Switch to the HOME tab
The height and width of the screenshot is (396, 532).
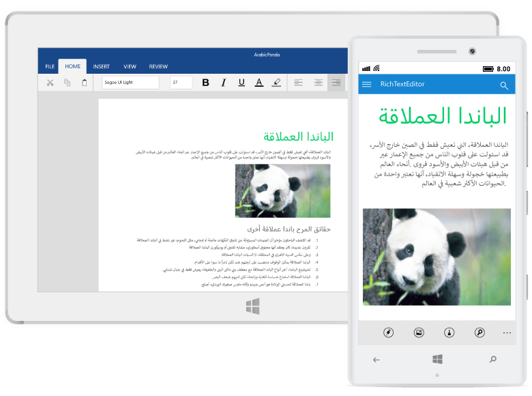tap(72, 66)
